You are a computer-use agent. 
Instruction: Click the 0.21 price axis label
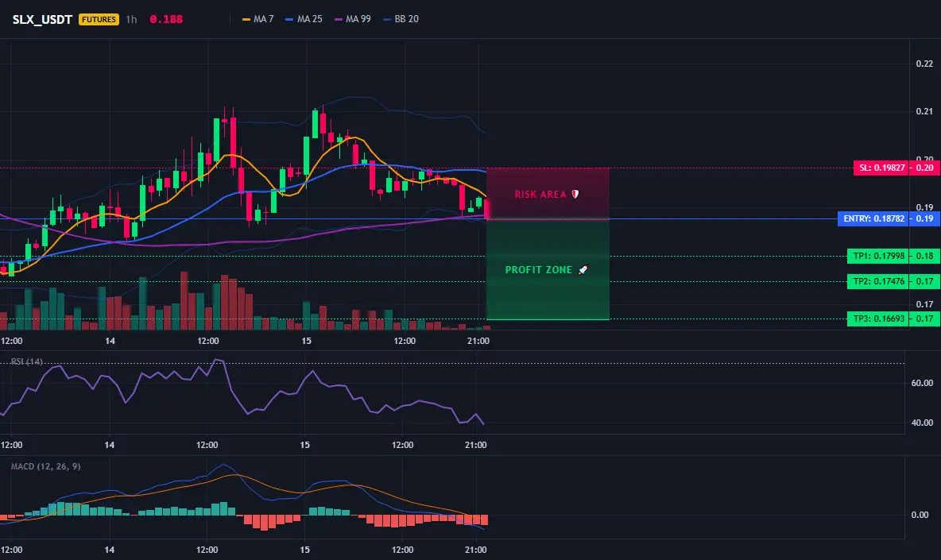(x=924, y=111)
